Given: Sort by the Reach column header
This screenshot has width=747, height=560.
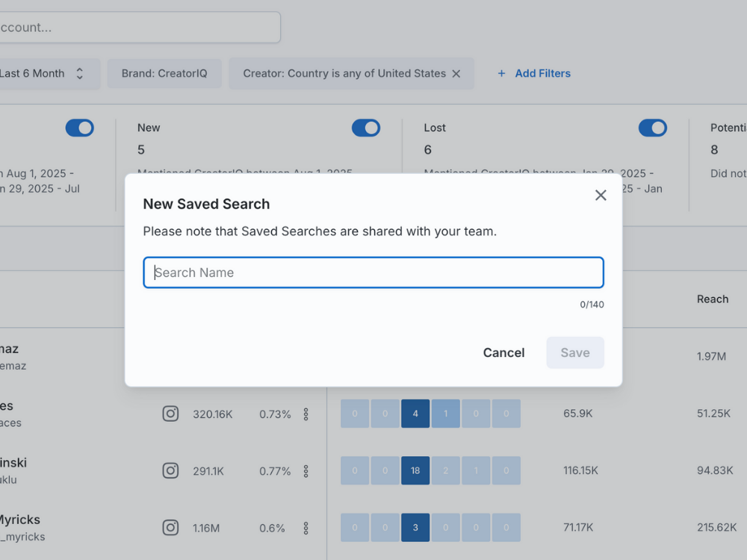Looking at the screenshot, I should [712, 299].
